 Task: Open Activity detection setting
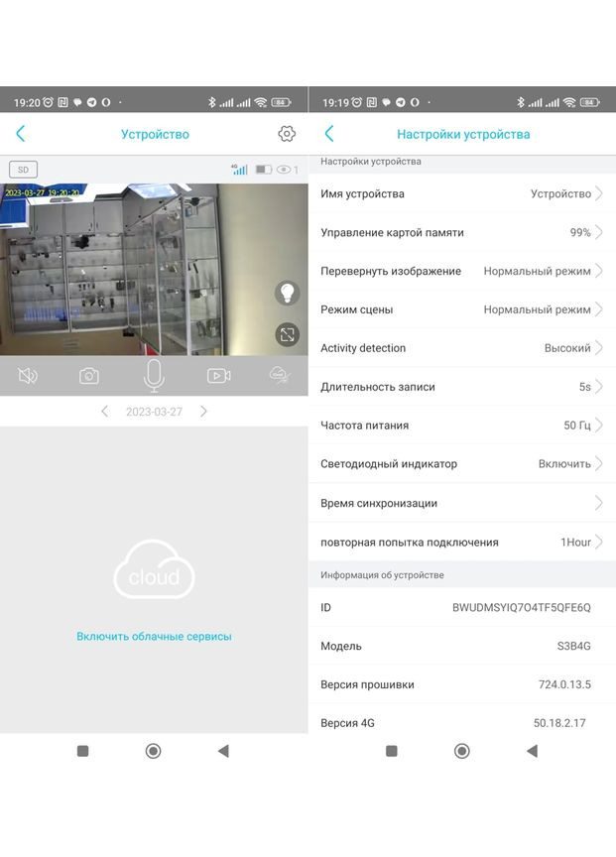click(462, 348)
